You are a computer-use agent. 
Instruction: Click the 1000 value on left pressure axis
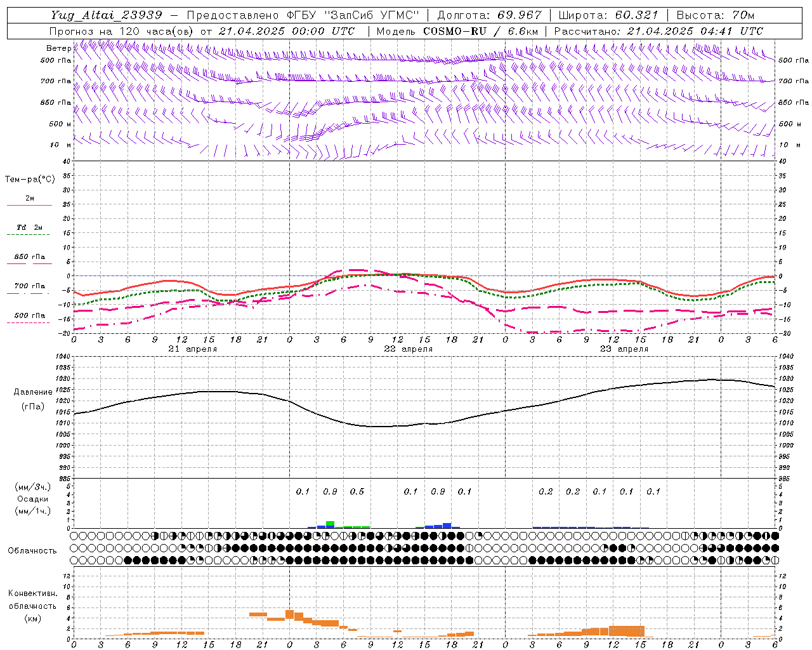[x=63, y=446]
